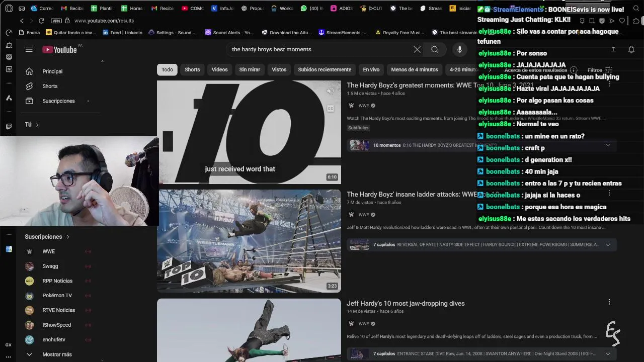Clear the search query with the X
Viewport: 644px width, 362px height.
(x=417, y=49)
